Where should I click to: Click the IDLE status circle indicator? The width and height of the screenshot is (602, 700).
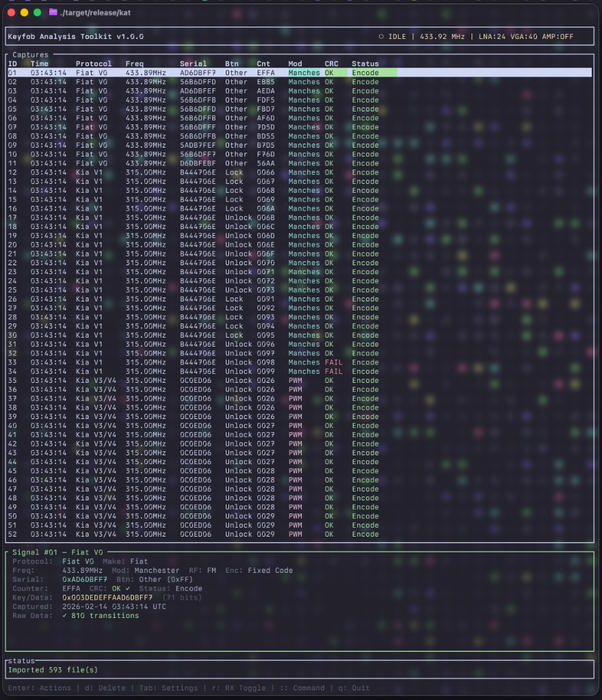click(381, 37)
